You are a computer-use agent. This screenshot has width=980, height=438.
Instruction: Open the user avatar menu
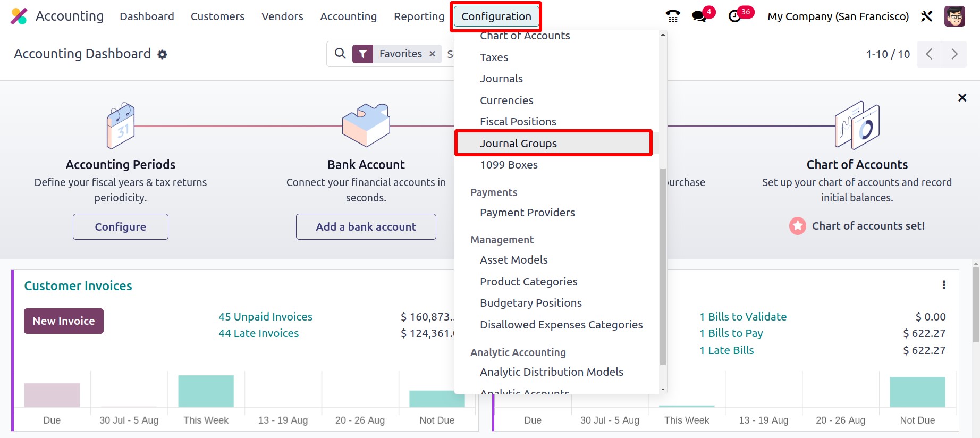954,16
